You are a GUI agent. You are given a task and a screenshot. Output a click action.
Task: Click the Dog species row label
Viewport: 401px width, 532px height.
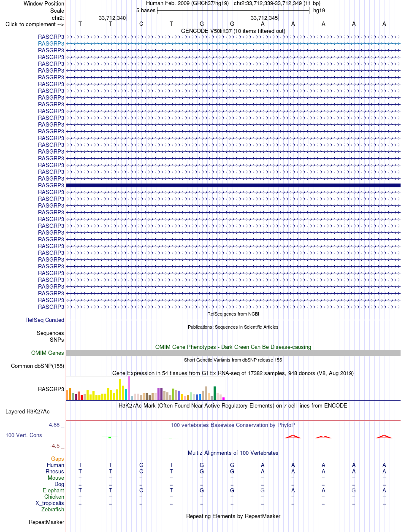click(59, 484)
